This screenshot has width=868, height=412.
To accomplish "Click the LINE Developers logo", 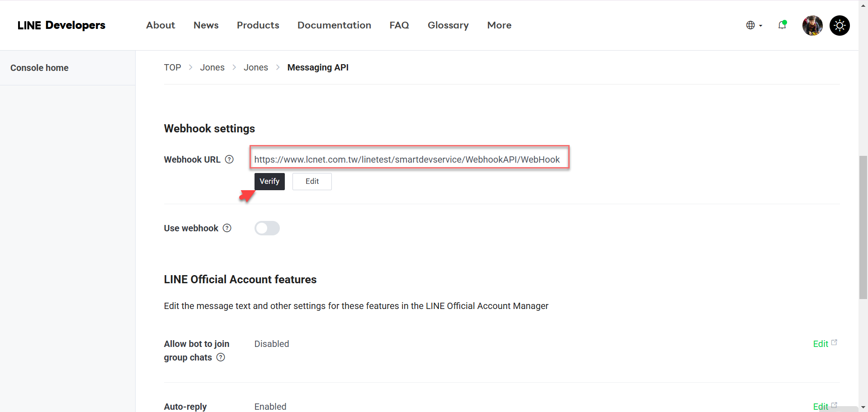I will (x=61, y=25).
